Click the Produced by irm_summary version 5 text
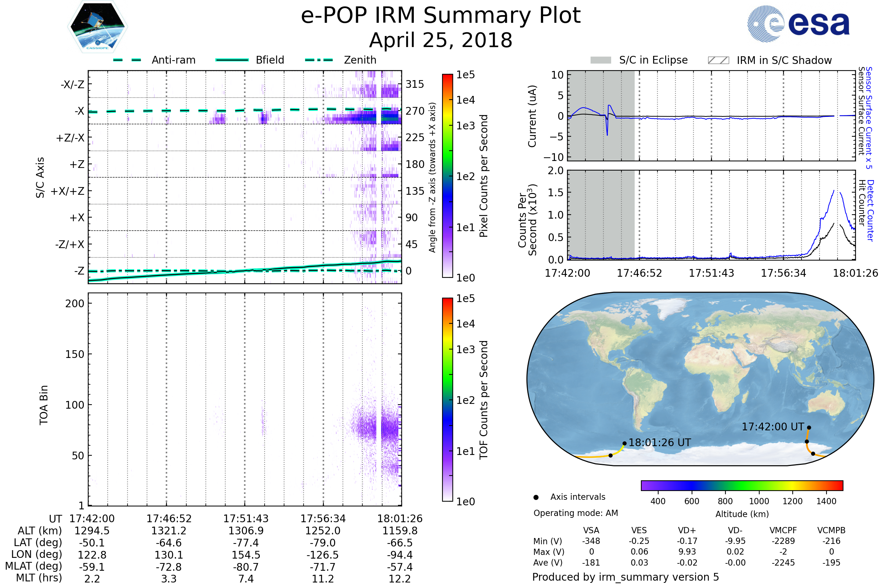The image size is (882, 588). click(625, 577)
